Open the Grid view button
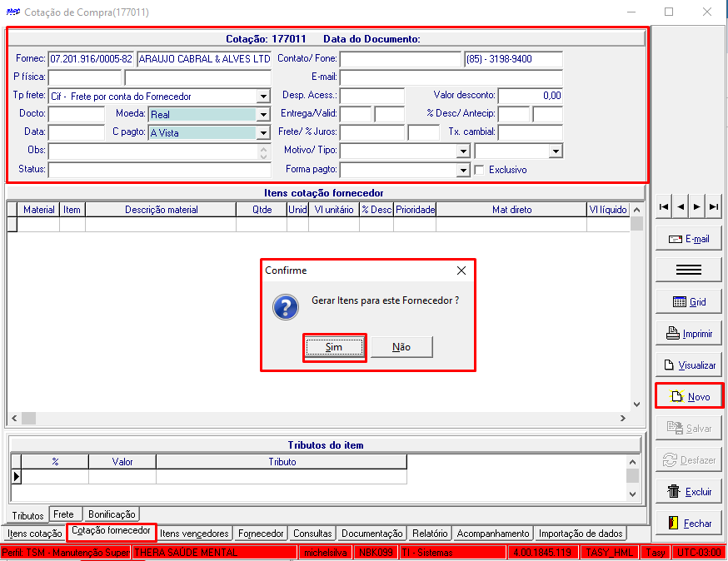 pyautogui.click(x=689, y=302)
